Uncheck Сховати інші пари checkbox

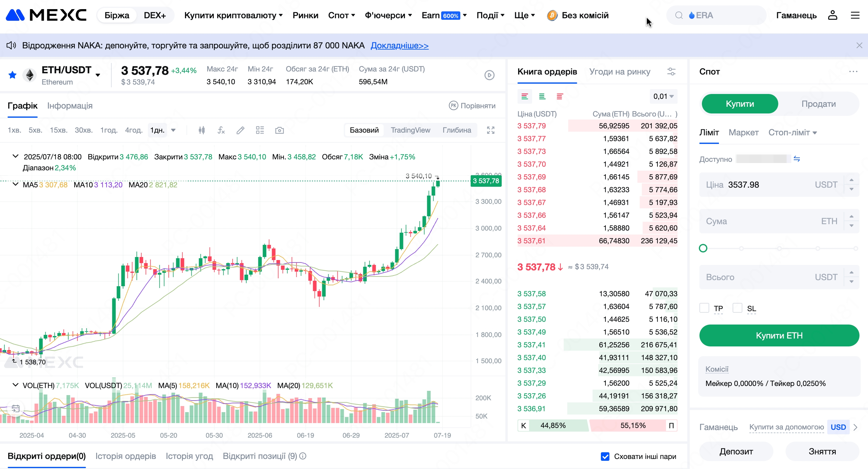pyautogui.click(x=605, y=456)
